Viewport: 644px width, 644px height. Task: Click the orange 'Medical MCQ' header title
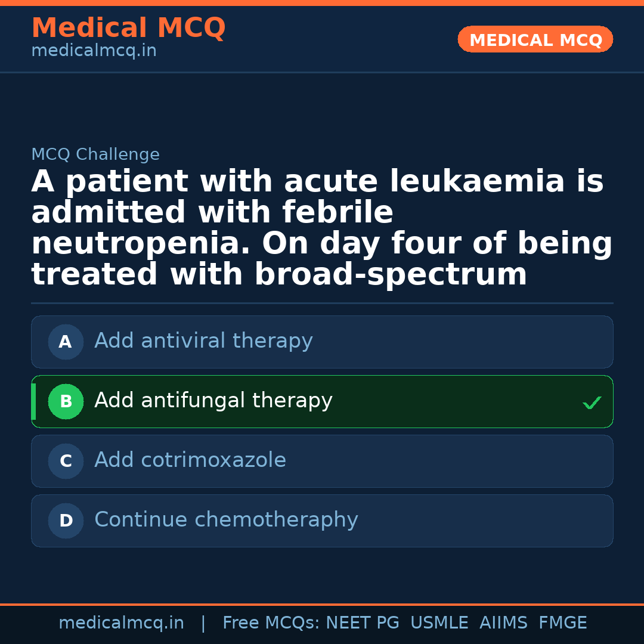128,28
